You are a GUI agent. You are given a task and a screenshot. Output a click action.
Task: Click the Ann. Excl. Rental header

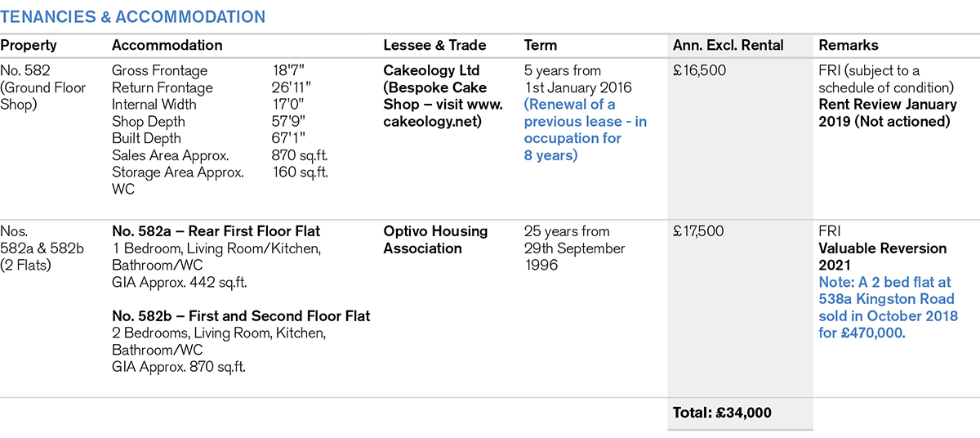click(728, 46)
